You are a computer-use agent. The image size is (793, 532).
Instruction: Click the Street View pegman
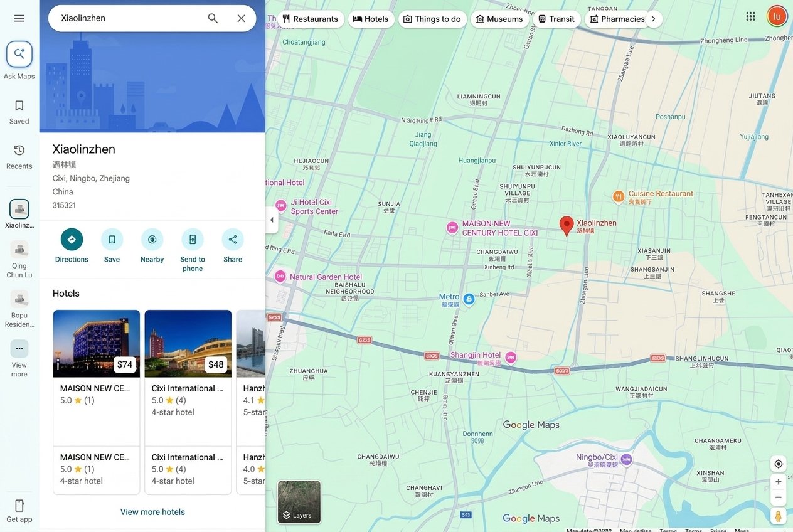(778, 516)
